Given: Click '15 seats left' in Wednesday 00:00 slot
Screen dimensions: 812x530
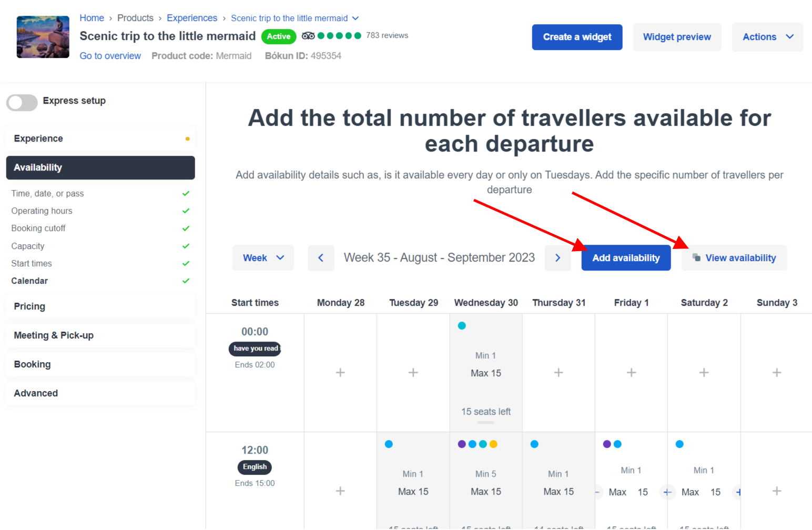Looking at the screenshot, I should click(x=486, y=412).
